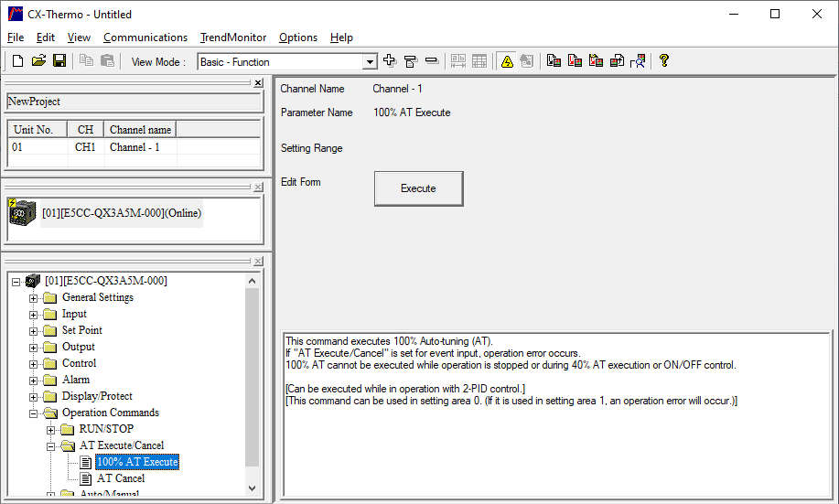Click the middle tree-level toolbar icon
This screenshot has width=839, height=504.
coord(411,61)
